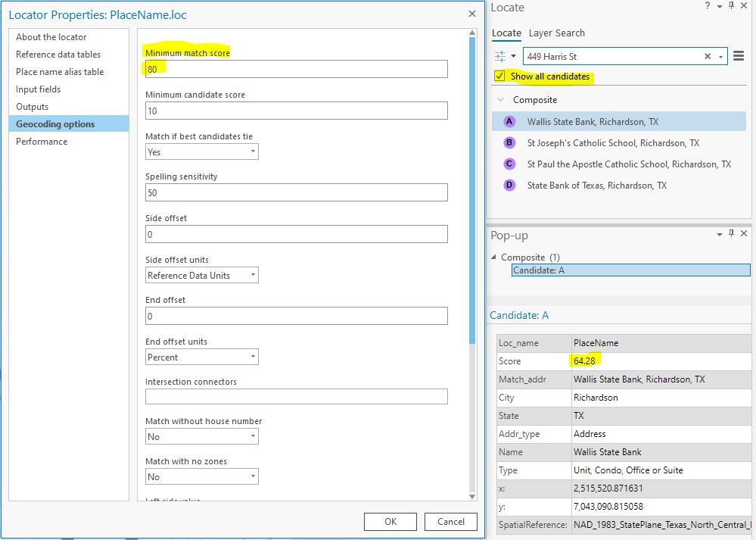756x540 pixels.
Task: Select Candidate: A in Pop-up tree
Action: pos(630,270)
